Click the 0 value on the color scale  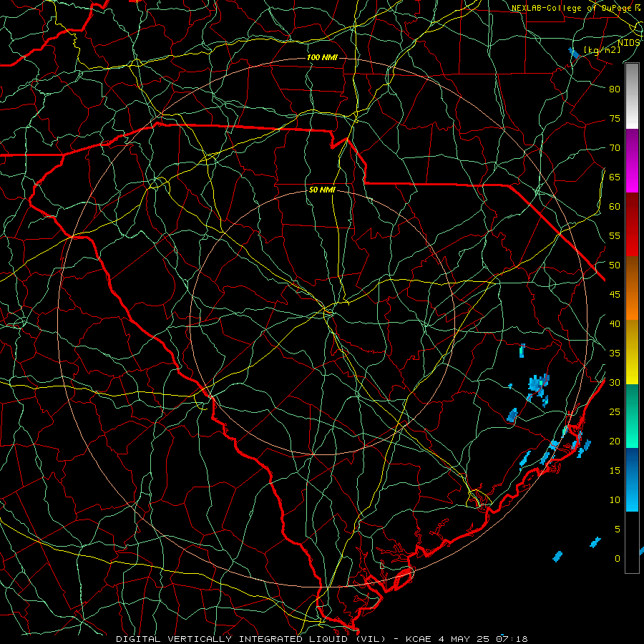click(618, 559)
